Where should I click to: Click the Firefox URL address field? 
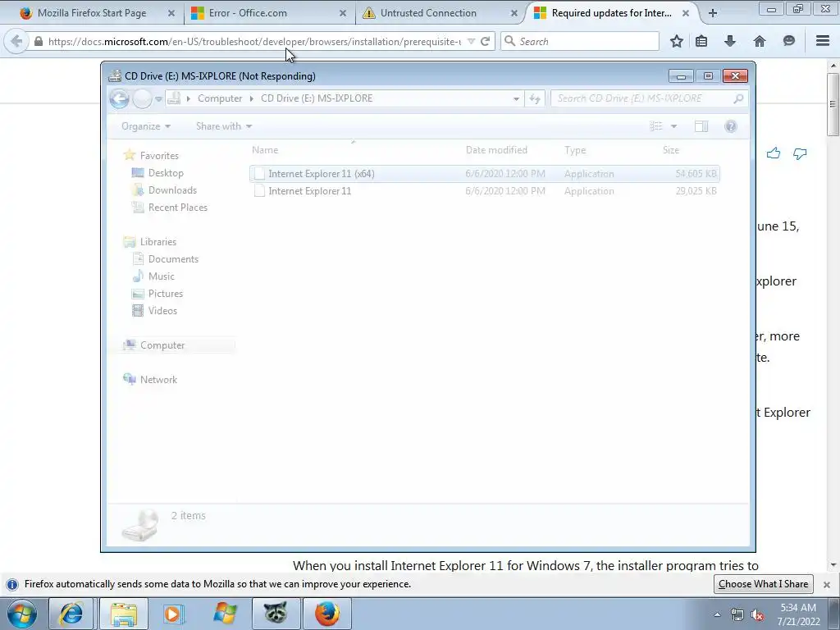[254, 41]
